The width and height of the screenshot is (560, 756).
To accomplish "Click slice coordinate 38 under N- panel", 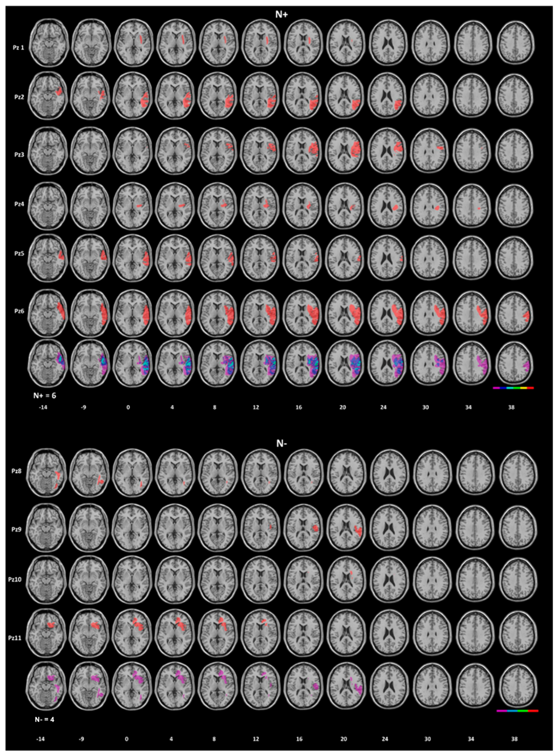I will (514, 739).
